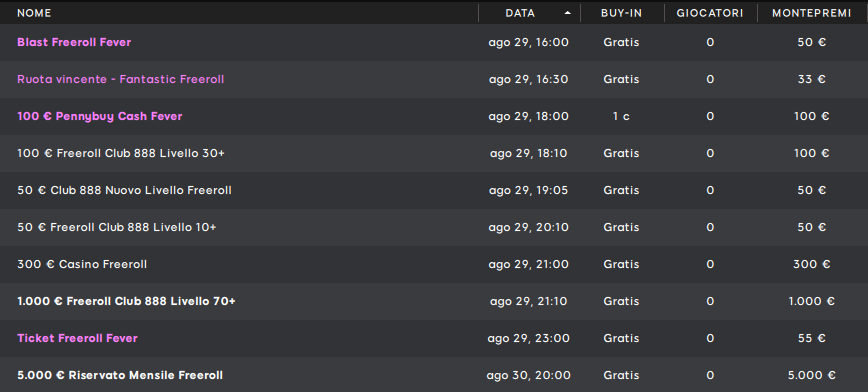This screenshot has height=392, width=868.
Task: Click the sort arrow in DATA header
Action: pos(567,13)
